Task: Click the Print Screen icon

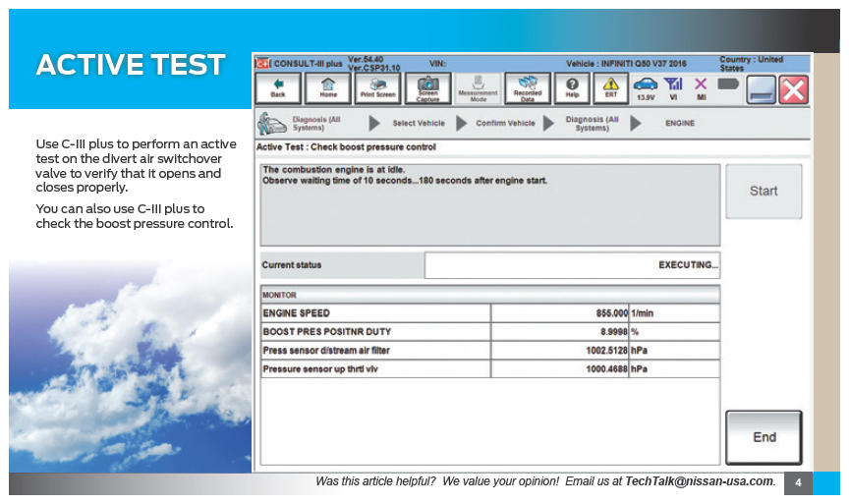Action: pos(378,88)
